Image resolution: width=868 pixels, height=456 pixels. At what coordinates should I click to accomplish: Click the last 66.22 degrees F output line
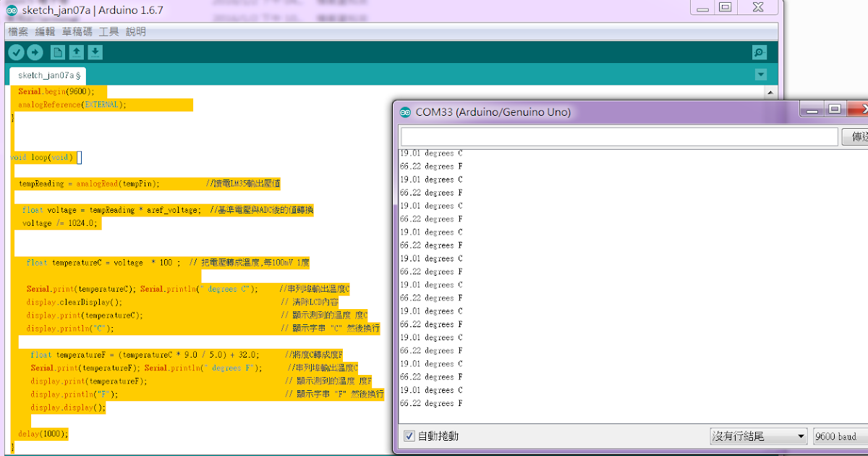(431, 403)
